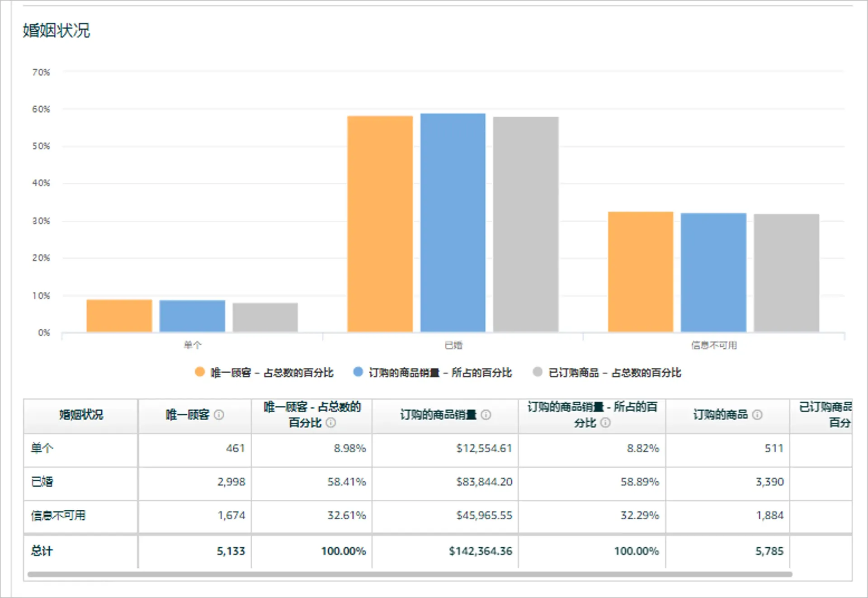Click the 唯一顾客 column header text
This screenshot has width=868, height=598.
coord(188,415)
